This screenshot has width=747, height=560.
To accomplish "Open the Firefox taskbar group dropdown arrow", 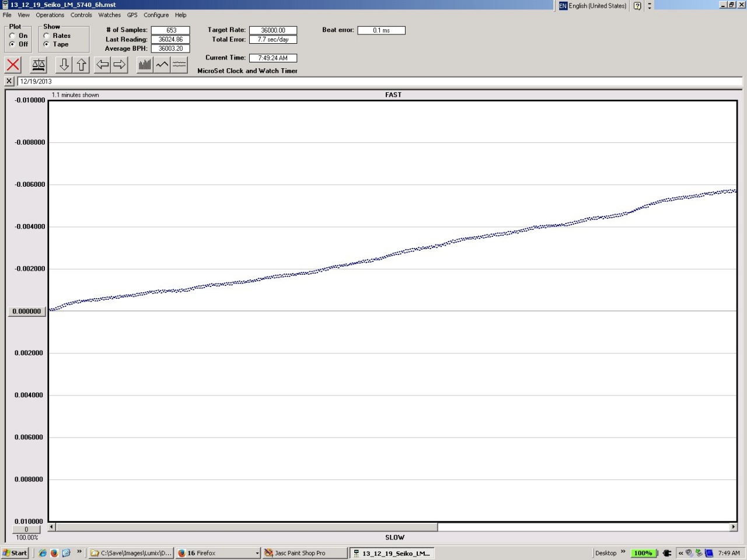I will point(257,553).
